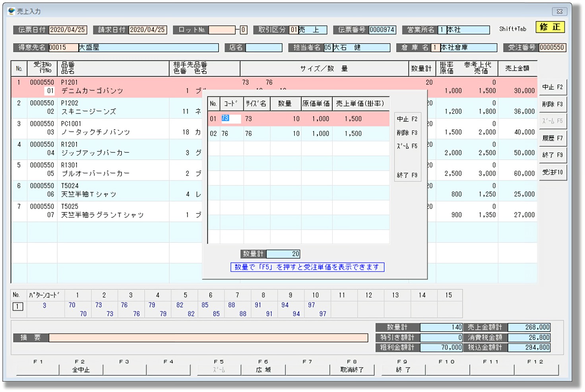Click the 税込金額計 field 294,800
The image size is (585, 392).
(x=529, y=347)
